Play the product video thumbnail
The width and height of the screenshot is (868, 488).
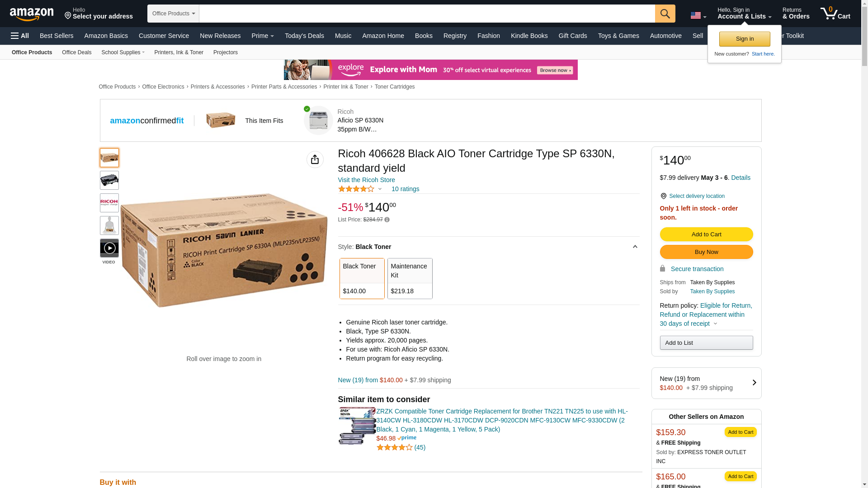pyautogui.click(x=109, y=248)
